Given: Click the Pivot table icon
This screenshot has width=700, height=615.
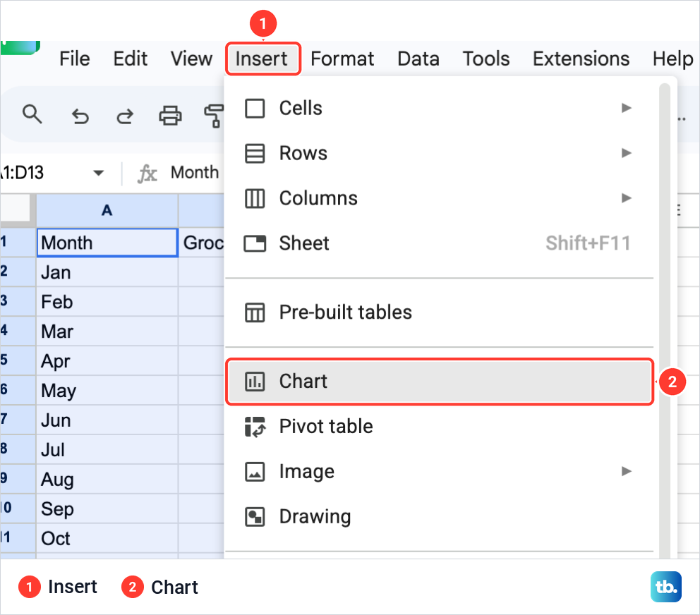Looking at the screenshot, I should pos(255,427).
